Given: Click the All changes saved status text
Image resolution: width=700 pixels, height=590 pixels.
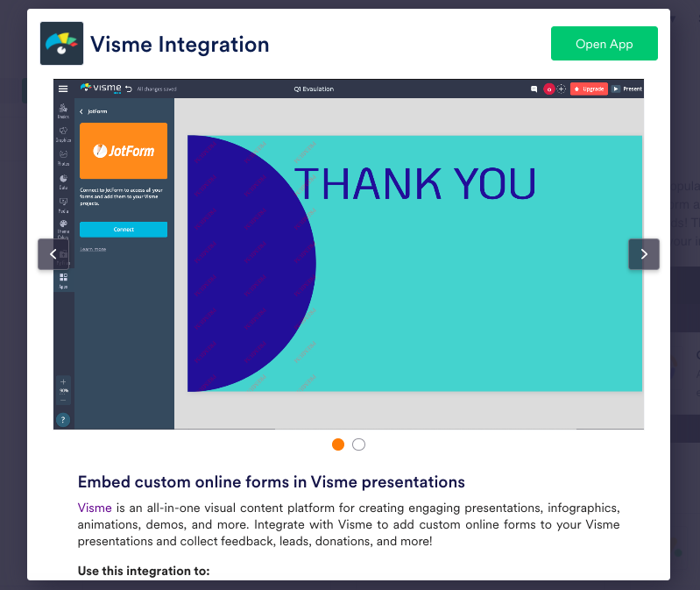Looking at the screenshot, I should point(157,89).
